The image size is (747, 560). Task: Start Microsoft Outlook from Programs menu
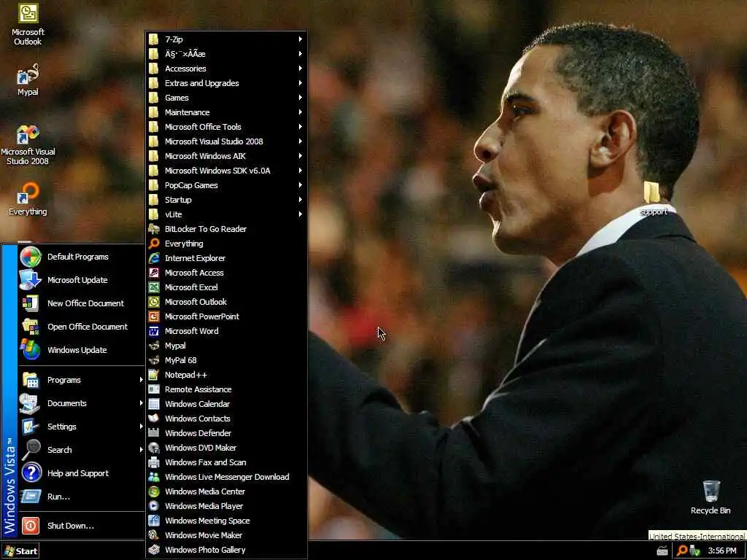click(x=226, y=302)
